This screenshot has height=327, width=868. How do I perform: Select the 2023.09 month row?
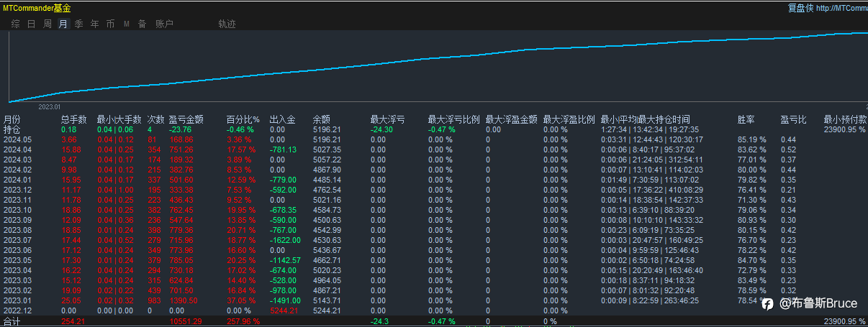434,220
